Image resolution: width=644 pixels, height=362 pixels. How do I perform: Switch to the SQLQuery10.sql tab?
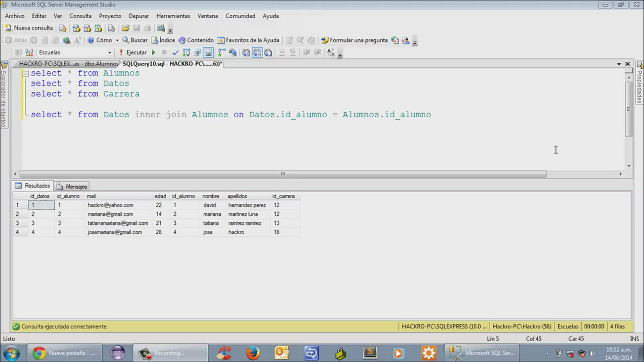point(172,64)
